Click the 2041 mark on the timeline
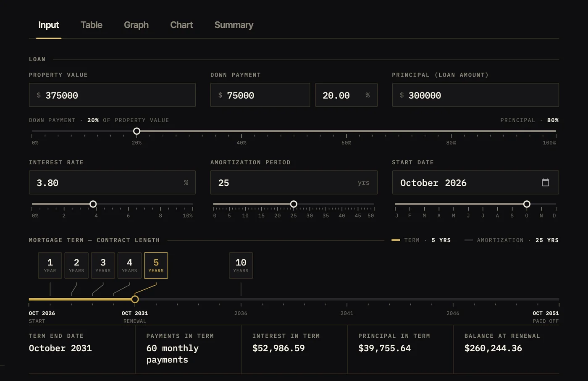The height and width of the screenshot is (381, 588). [x=347, y=313]
